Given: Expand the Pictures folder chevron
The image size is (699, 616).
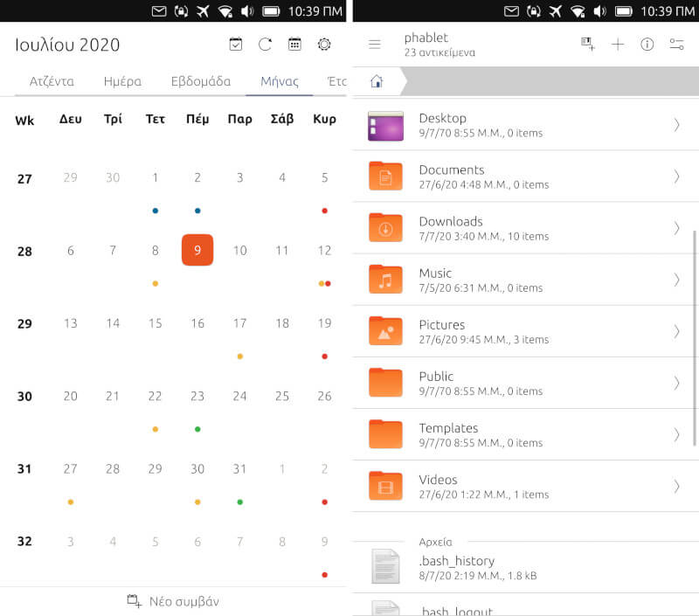Looking at the screenshot, I should point(676,331).
